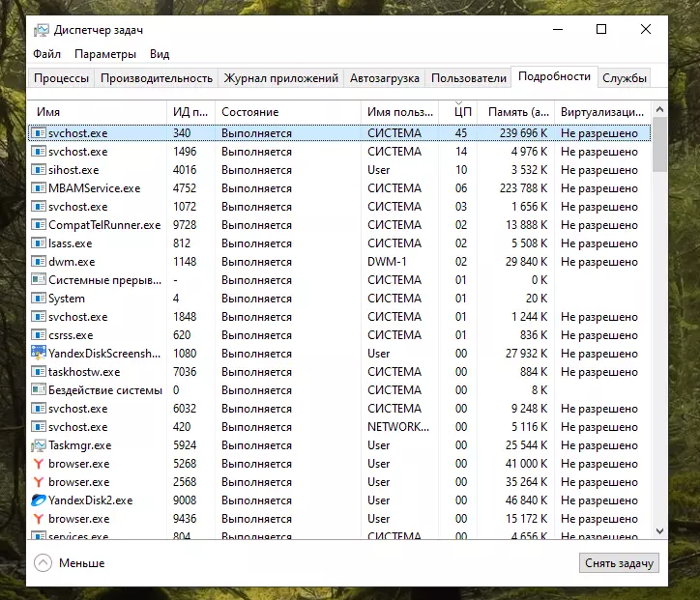Click the Taskmgr.exe process icon
Screen dimensions: 700x600
point(39,445)
